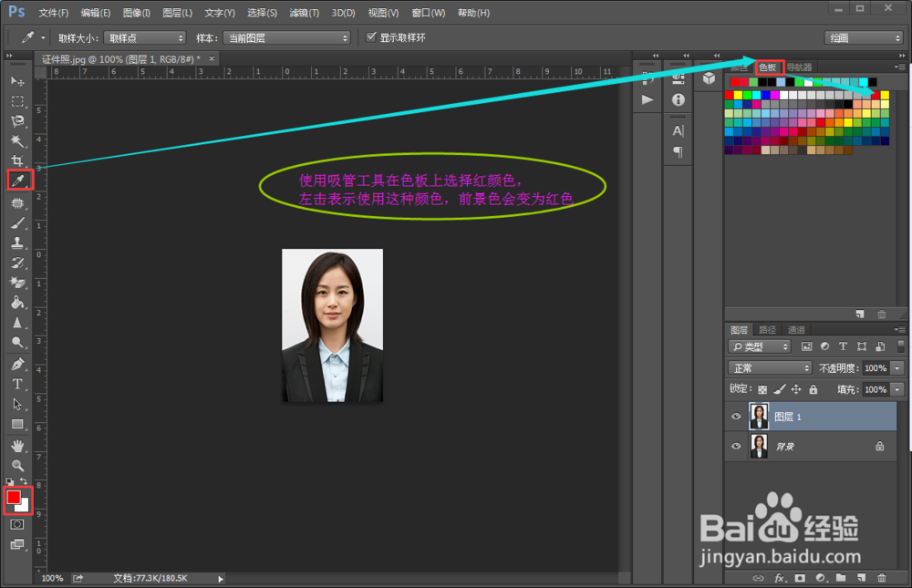Screen dimensions: 912x588
Task: Open the 滤镜(T) menu
Action: click(x=305, y=13)
